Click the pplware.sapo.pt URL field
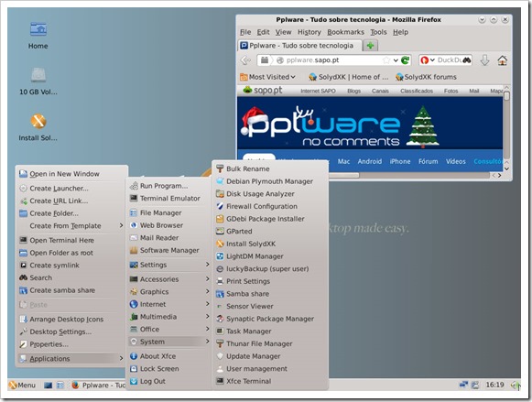 tap(334, 60)
